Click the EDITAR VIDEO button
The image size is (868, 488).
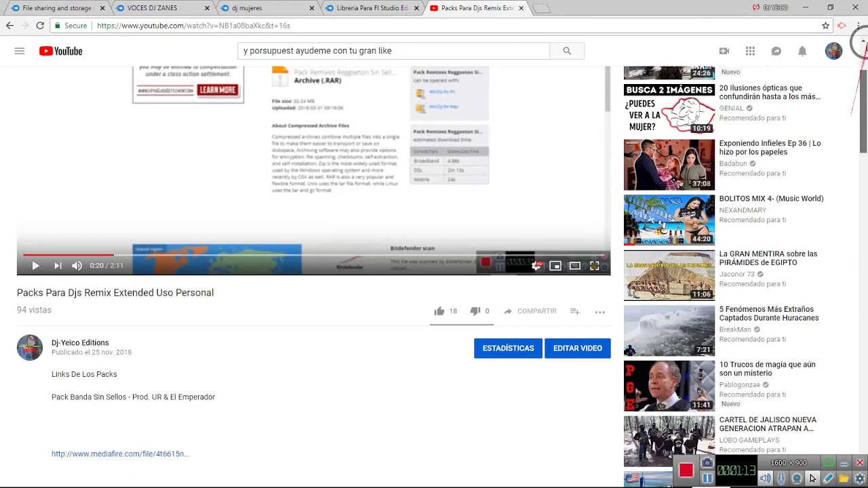[578, 348]
